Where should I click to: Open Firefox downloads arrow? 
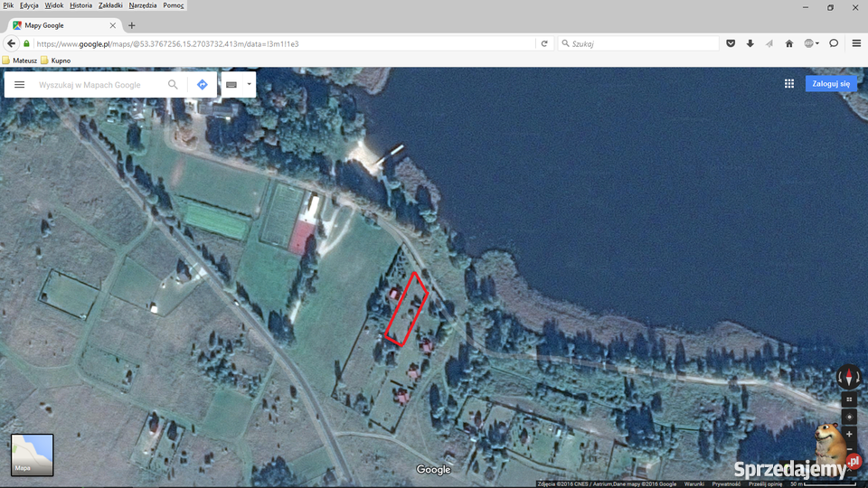pos(750,43)
